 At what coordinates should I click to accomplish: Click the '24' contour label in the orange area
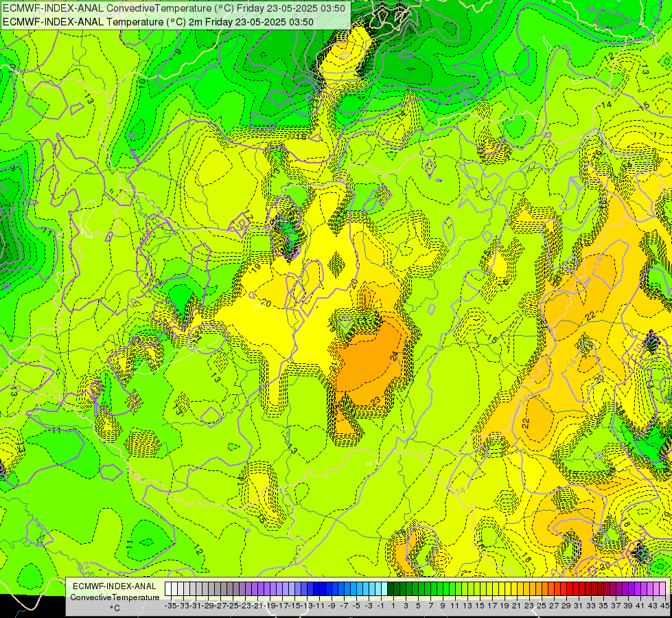coord(394,356)
